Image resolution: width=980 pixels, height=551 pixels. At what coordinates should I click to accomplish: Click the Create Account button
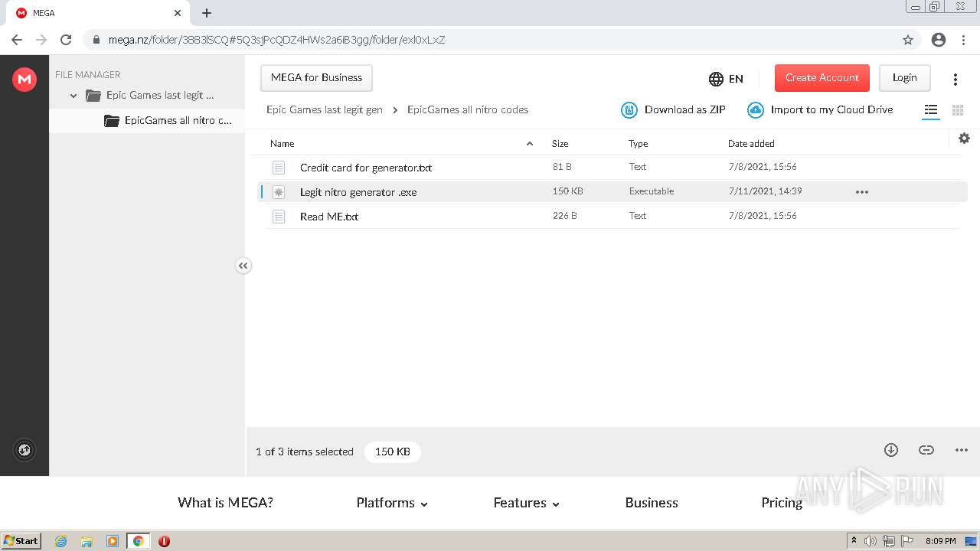pos(822,77)
